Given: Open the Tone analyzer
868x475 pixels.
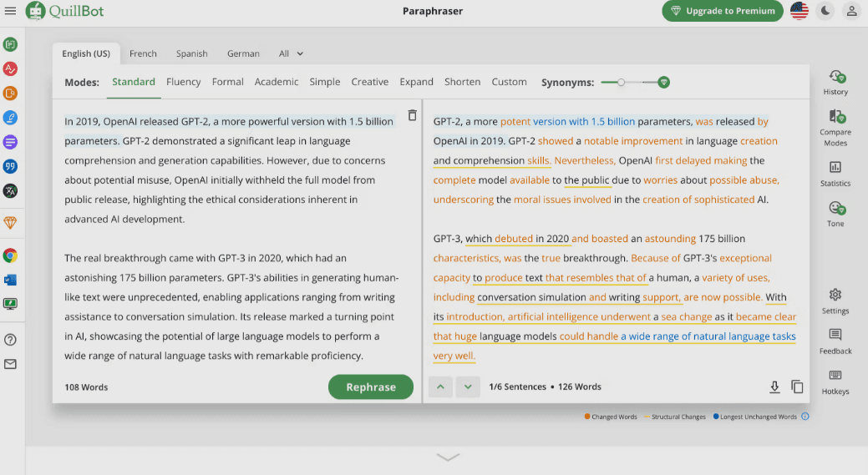Looking at the screenshot, I should click(x=835, y=213).
